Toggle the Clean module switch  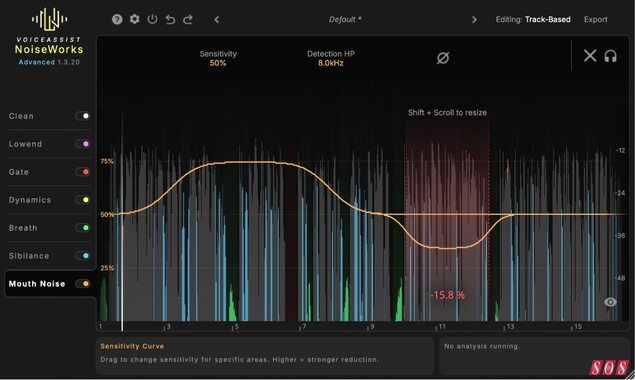82,116
